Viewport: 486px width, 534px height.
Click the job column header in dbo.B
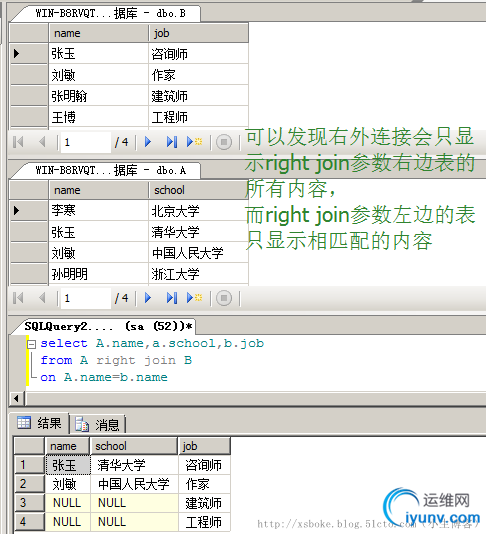[x=199, y=33]
